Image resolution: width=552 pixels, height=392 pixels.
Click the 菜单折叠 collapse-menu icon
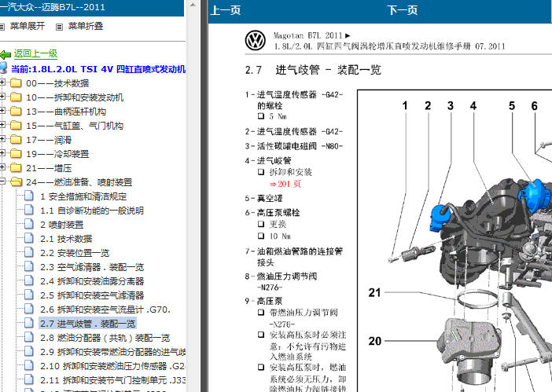point(60,27)
